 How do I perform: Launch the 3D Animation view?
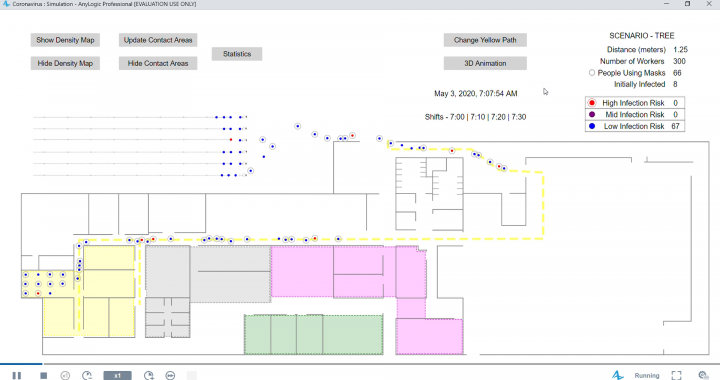click(x=485, y=63)
